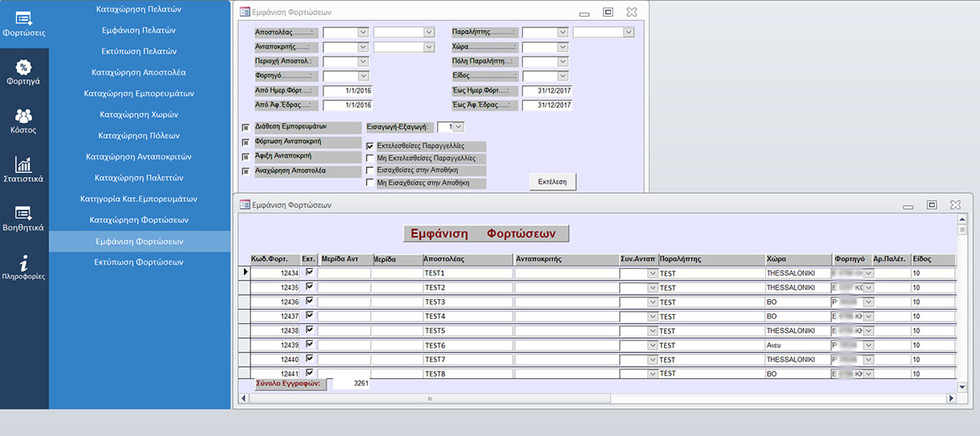Image resolution: width=980 pixels, height=436 pixels.
Task: Click the Εκτέλεση button
Action: coord(552,181)
